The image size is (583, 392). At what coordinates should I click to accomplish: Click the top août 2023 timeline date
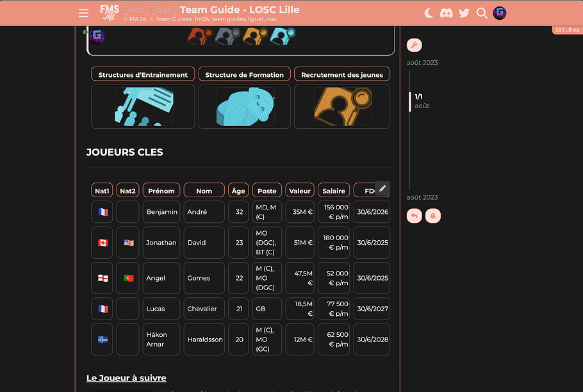(422, 63)
